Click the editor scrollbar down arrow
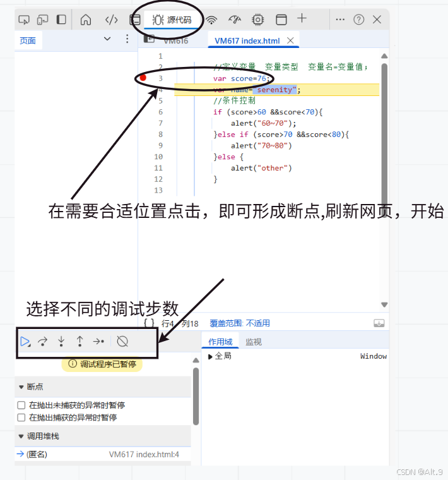This screenshot has width=448, height=480. click(x=384, y=304)
